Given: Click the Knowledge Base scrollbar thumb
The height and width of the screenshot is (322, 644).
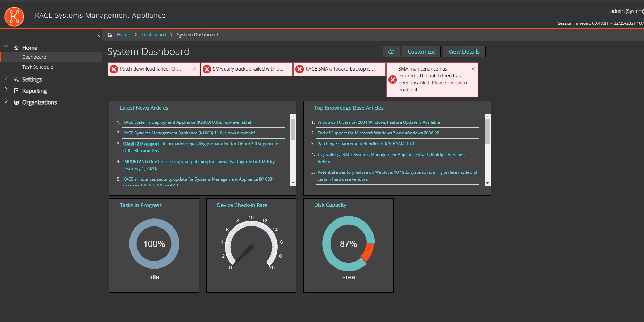Looking at the screenshot, I should point(487,132).
